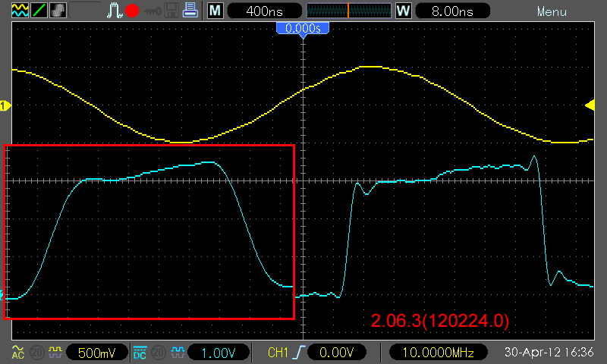The width and height of the screenshot is (607, 364).
Task: Click the cyan DC coupling icon
Action: (x=140, y=353)
